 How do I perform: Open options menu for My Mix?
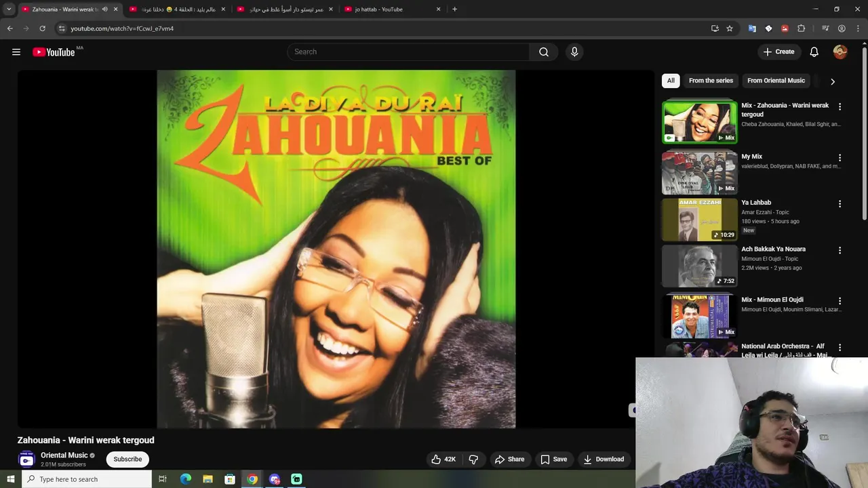click(840, 158)
